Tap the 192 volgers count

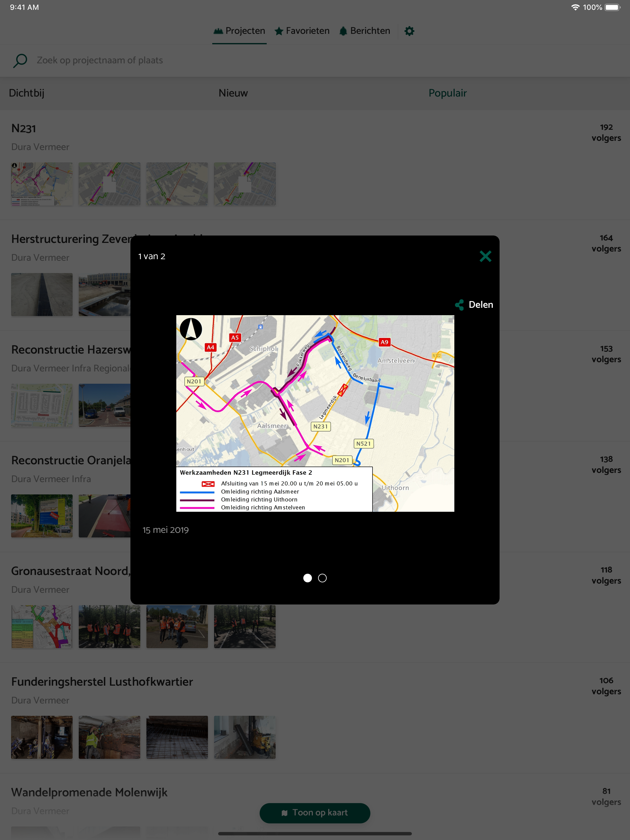coord(606,133)
